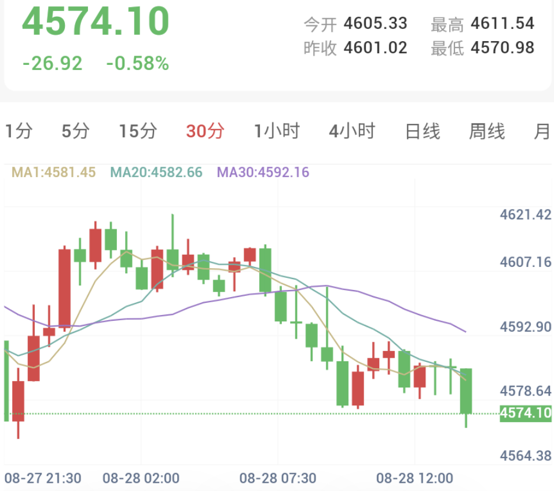Image resolution: width=554 pixels, height=491 pixels.
Task: Select the 15分 chart interval
Action: (x=138, y=131)
